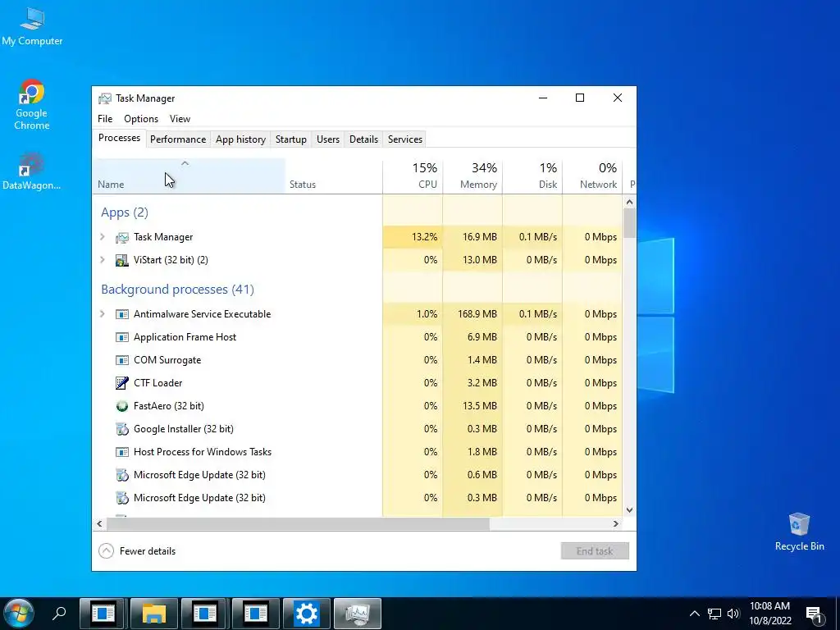The width and height of the screenshot is (840, 630).
Task: Open the View menu
Action: [180, 119]
